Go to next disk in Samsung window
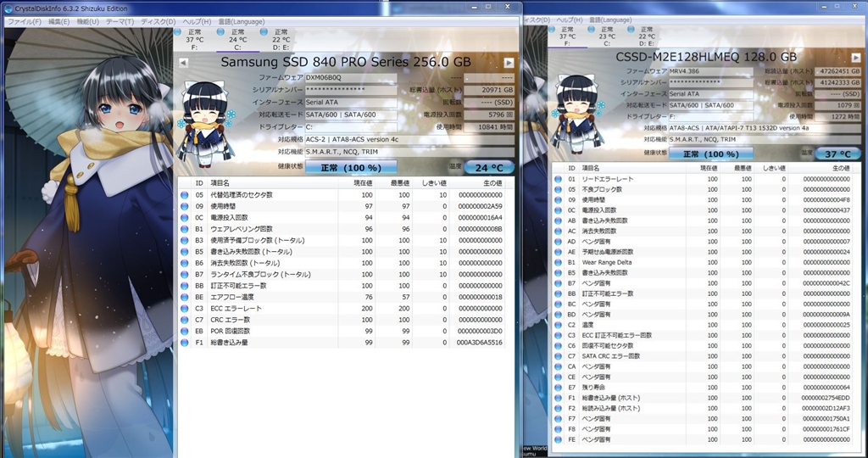Image resolution: width=868 pixels, height=458 pixels. click(x=509, y=63)
